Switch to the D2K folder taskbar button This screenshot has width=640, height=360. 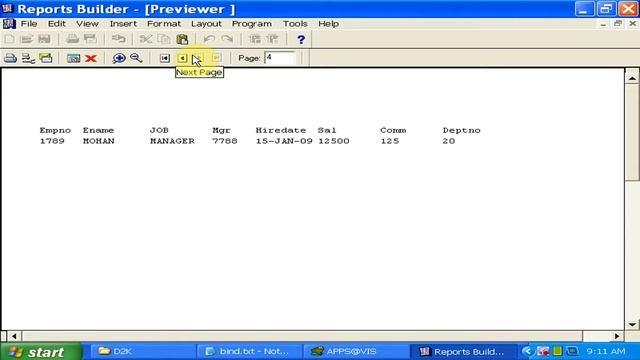[x=143, y=351]
